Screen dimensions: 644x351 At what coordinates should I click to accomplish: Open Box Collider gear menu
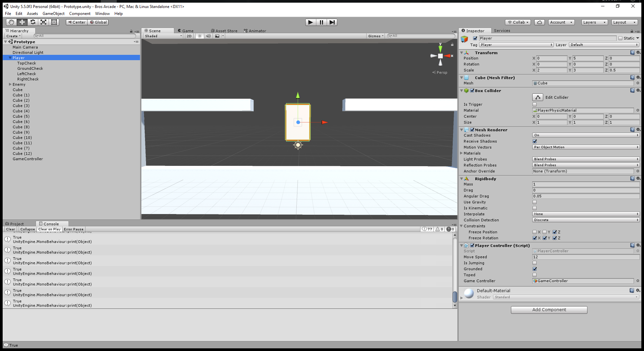[x=638, y=90]
